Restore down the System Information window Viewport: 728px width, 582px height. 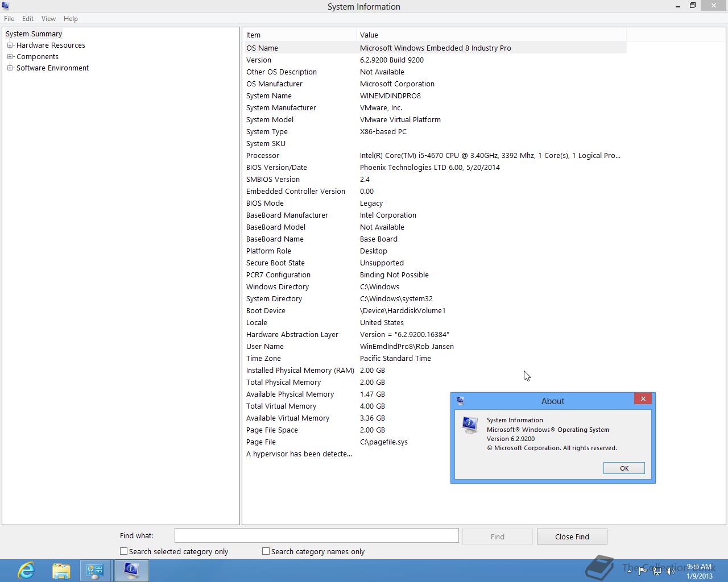tap(693, 6)
